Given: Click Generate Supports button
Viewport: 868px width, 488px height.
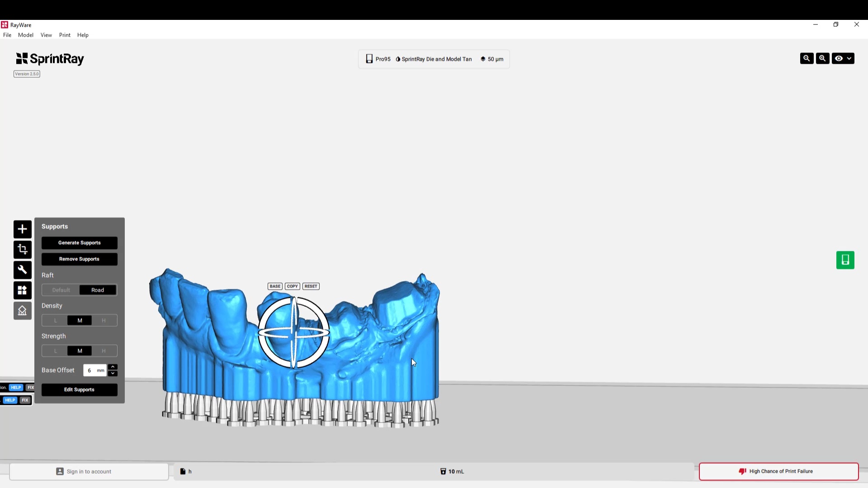Looking at the screenshot, I should (79, 243).
